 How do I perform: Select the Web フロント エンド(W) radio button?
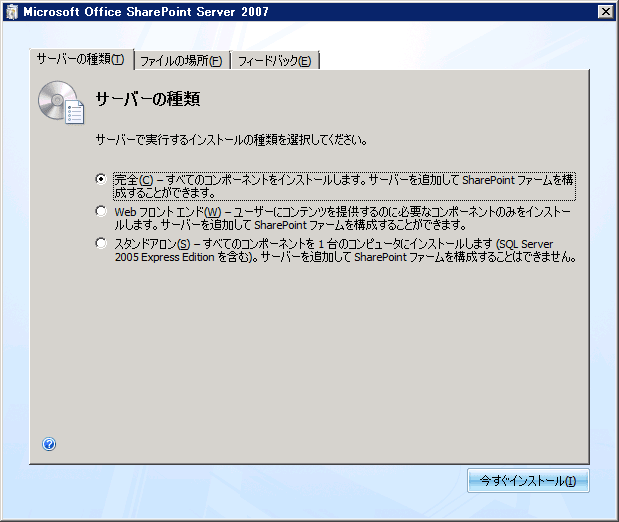click(x=101, y=211)
